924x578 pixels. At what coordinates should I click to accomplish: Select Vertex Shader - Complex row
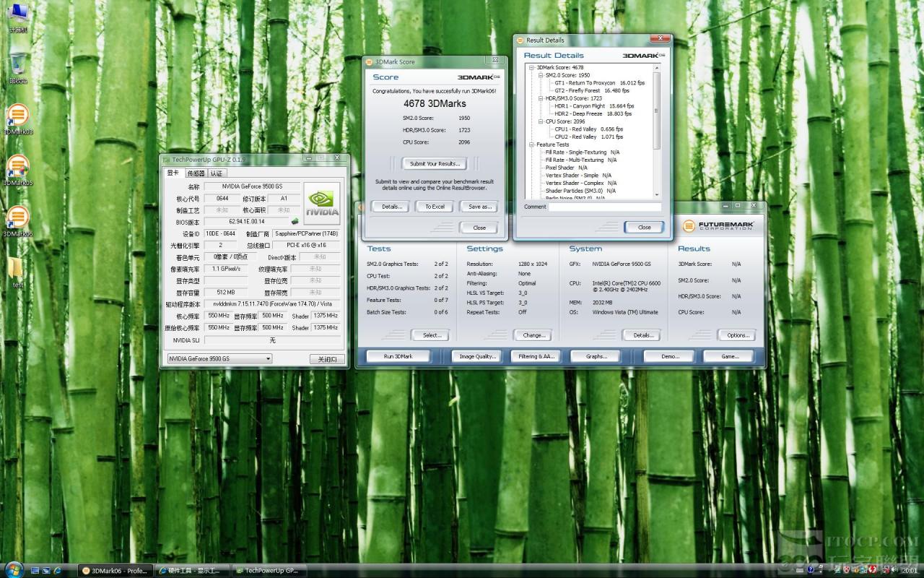[x=582, y=184]
